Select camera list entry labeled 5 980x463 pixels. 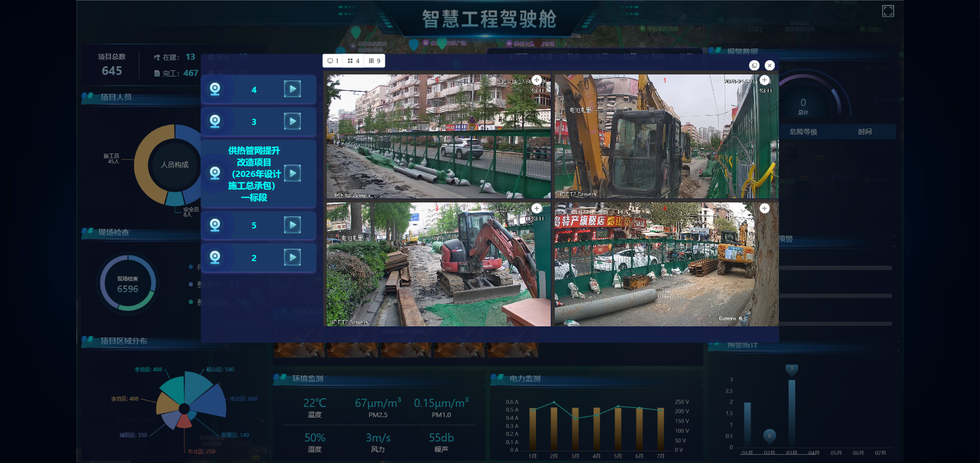click(254, 225)
